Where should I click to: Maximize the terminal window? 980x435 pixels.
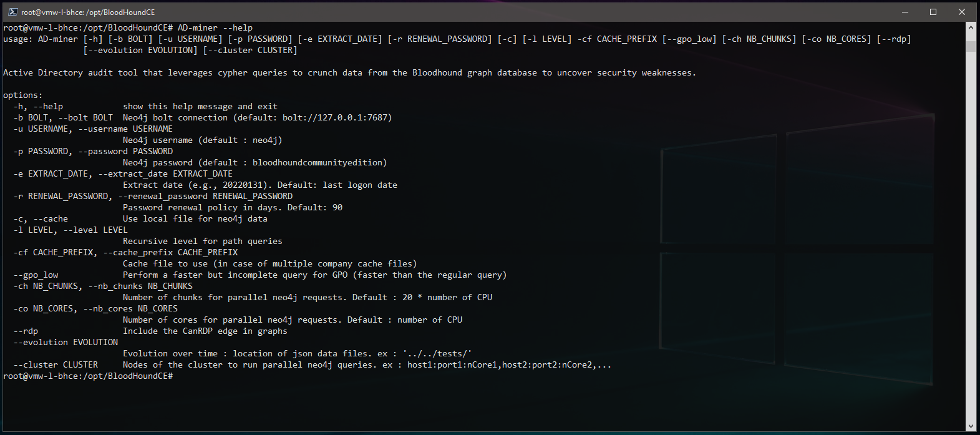933,12
